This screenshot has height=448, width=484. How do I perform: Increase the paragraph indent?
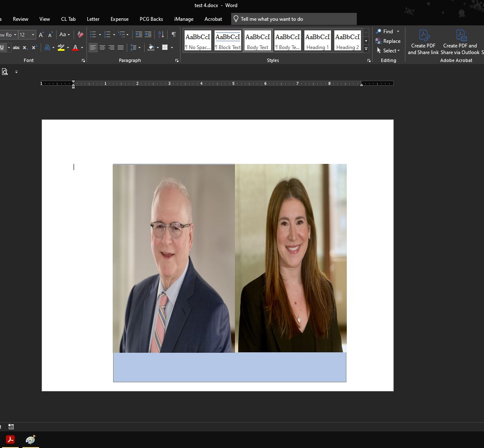pyautogui.click(x=148, y=35)
